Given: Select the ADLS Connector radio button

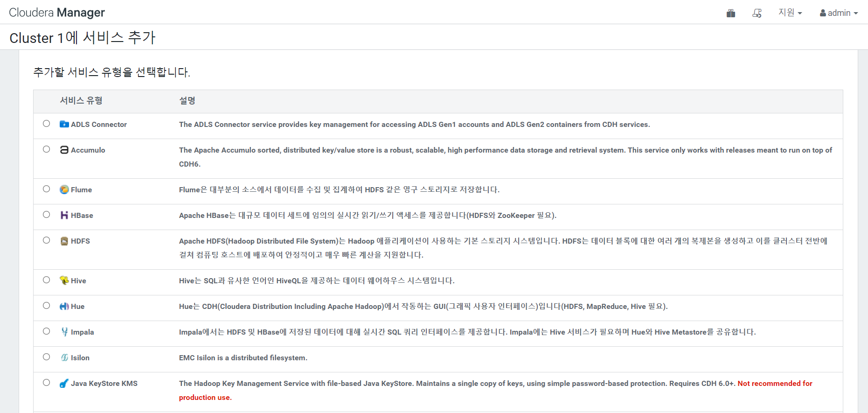Looking at the screenshot, I should [x=47, y=124].
